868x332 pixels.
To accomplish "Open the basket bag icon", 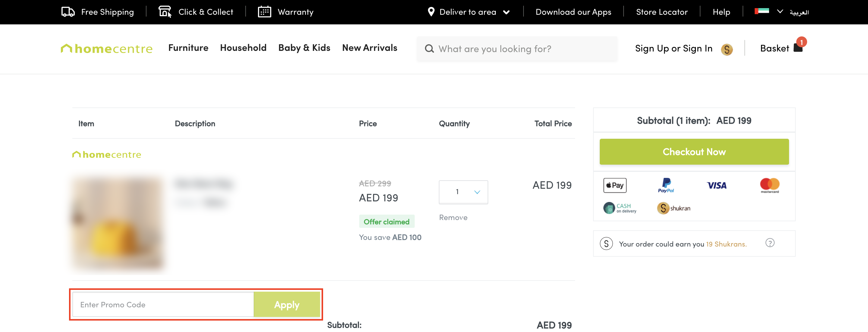I will point(798,48).
